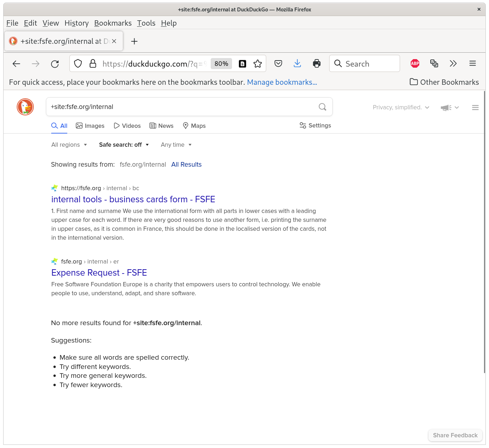Click the fsfe.org/internal site filter text
Image resolution: width=489 pixels, height=448 pixels.
pyautogui.click(x=143, y=165)
